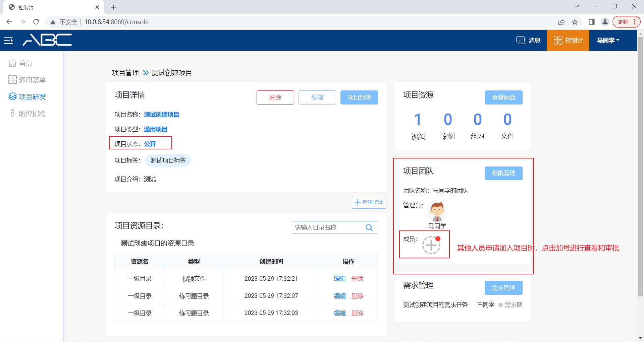Image resolution: width=644 pixels, height=342 pixels.
Task: Open the 控制台 console tab
Action: (568, 40)
